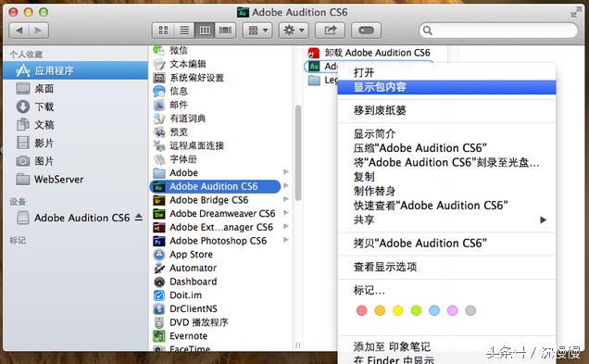Go back with the Finder back arrow
This screenshot has width=589, height=364.
pos(19,31)
